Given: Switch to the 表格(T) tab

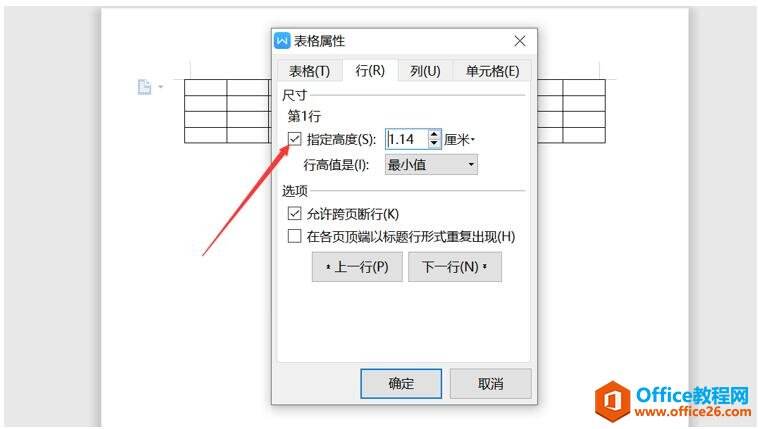Looking at the screenshot, I should (x=309, y=71).
